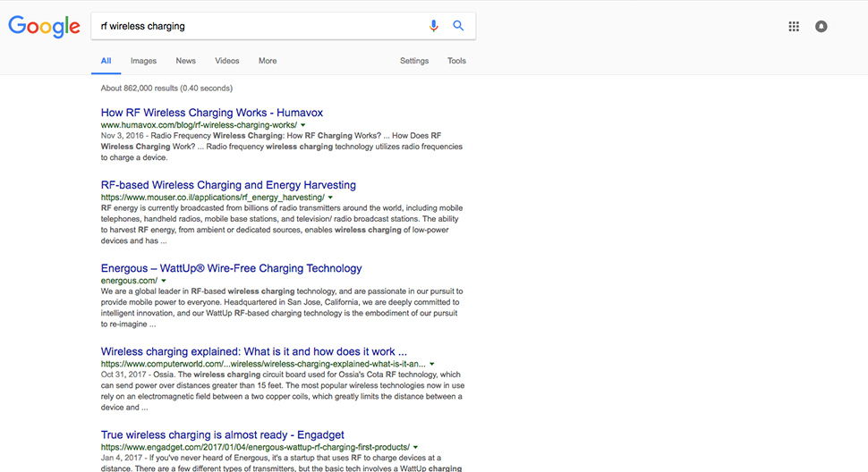868x472 pixels.
Task: Open 'RF-based Wireless Charging and Energy Harvesting' result
Action: 228,185
